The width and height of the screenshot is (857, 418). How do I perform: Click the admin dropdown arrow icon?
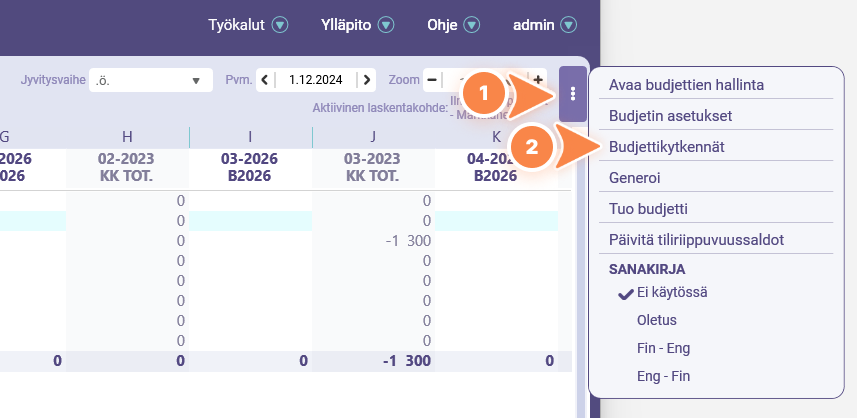(569, 25)
